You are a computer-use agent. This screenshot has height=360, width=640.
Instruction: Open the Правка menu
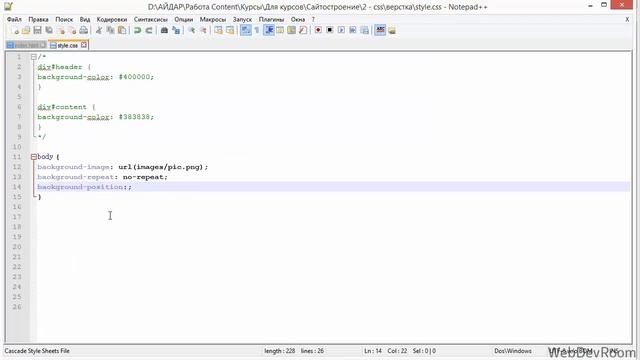tap(38, 19)
